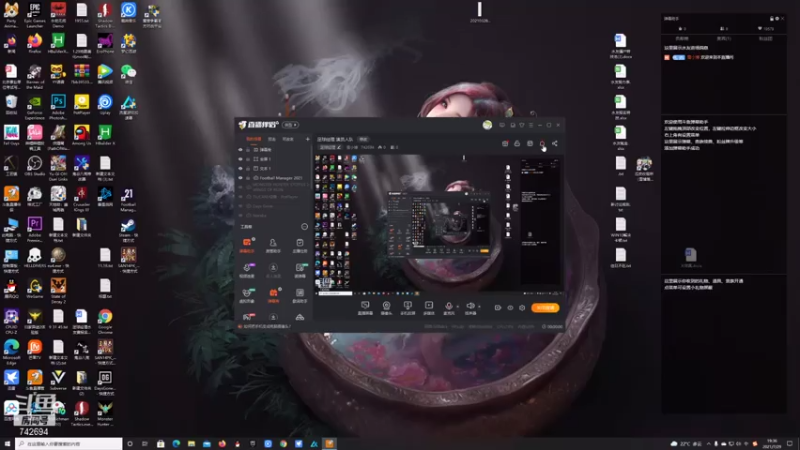Collapse the toolbox panel with the circle button

point(305,227)
